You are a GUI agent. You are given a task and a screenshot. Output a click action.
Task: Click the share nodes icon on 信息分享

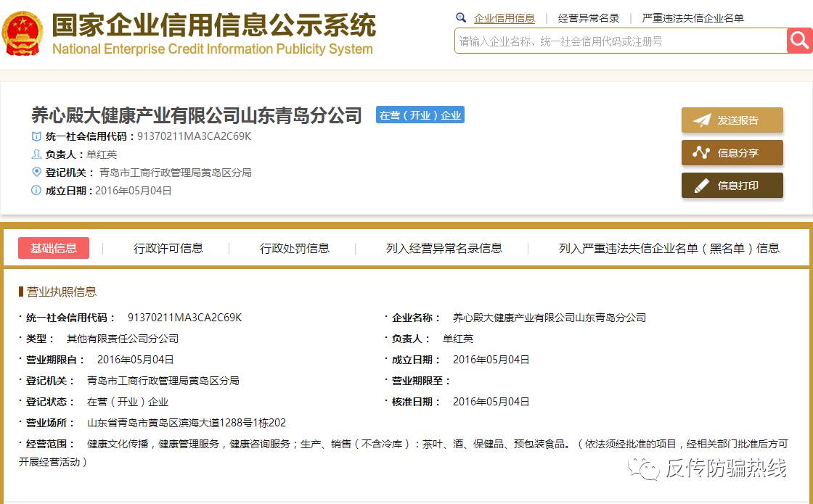[x=701, y=153]
